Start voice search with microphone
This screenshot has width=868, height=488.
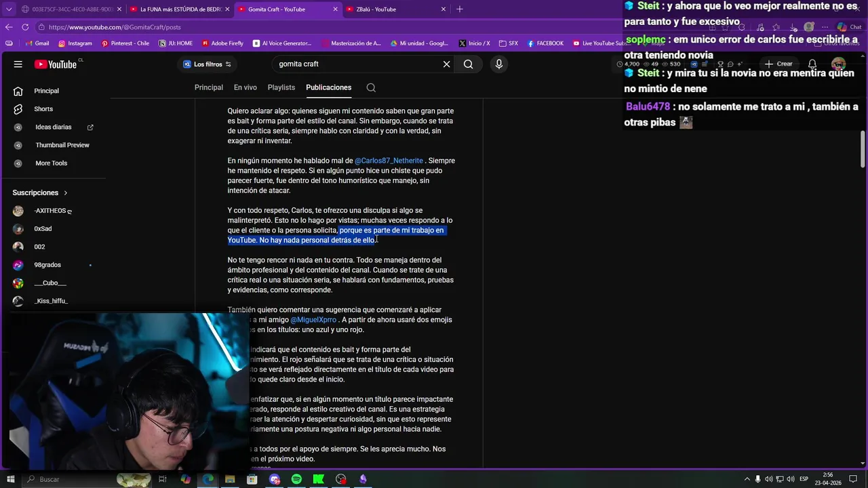pos(499,64)
